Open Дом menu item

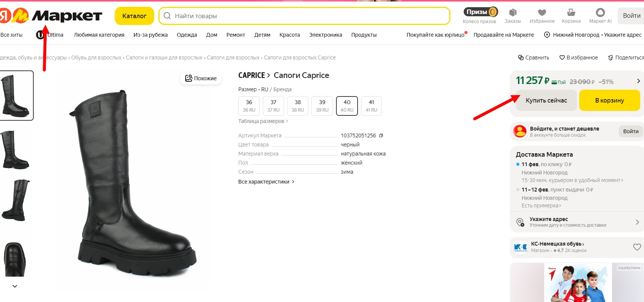pos(212,35)
